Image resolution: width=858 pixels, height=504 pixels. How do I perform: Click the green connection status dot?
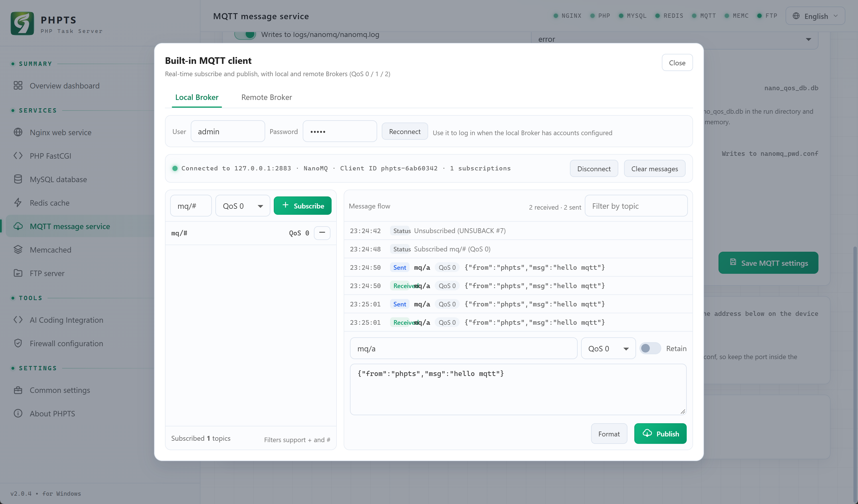175,168
